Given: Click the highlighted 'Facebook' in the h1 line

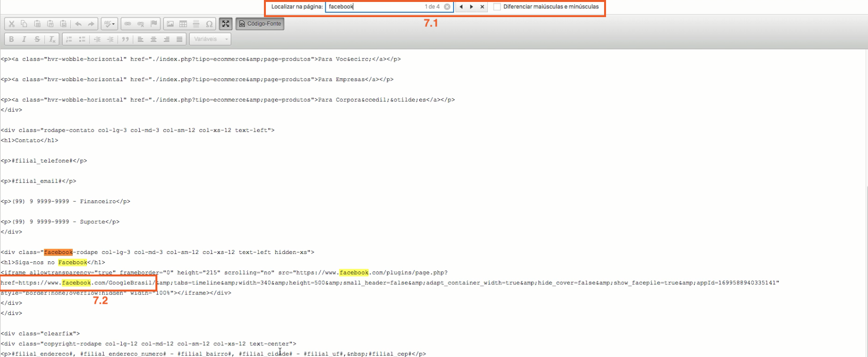Looking at the screenshot, I should click(x=72, y=263).
